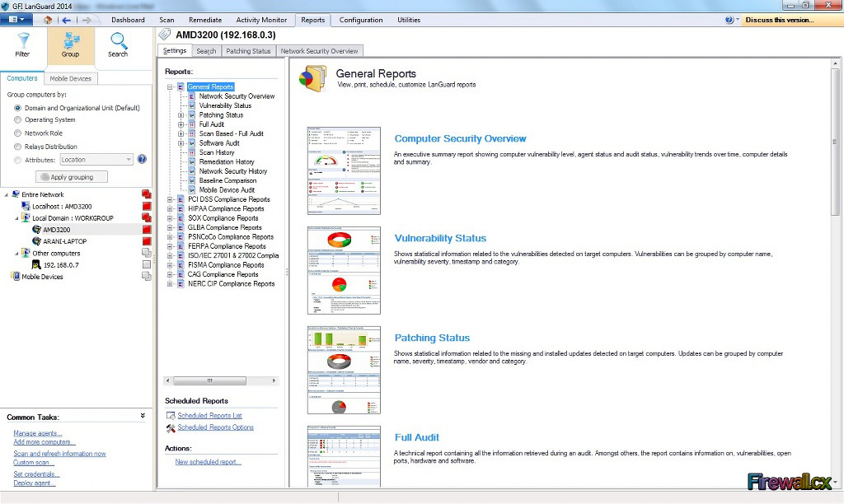844x504 pixels.
Task: Open the Vulnerability Status report thumbnail
Action: tap(344, 270)
